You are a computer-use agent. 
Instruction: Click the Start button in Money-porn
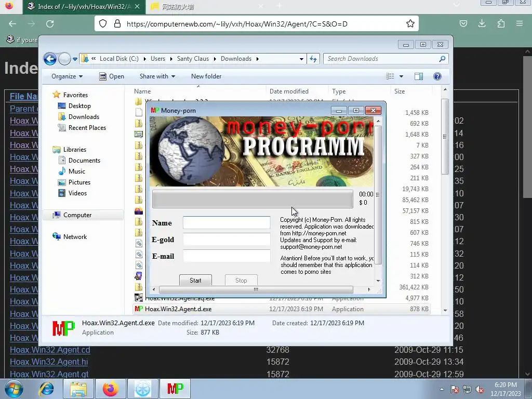tap(195, 280)
